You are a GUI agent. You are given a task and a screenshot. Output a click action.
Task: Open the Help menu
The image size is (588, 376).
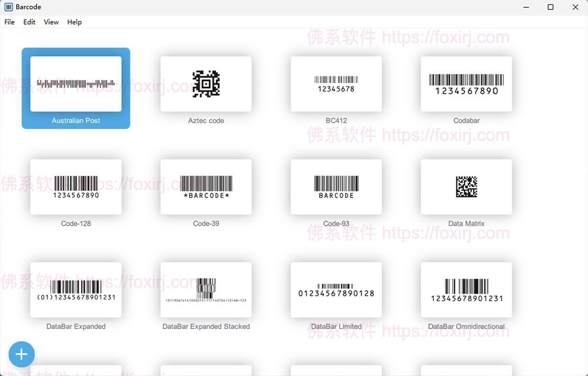pos(74,22)
